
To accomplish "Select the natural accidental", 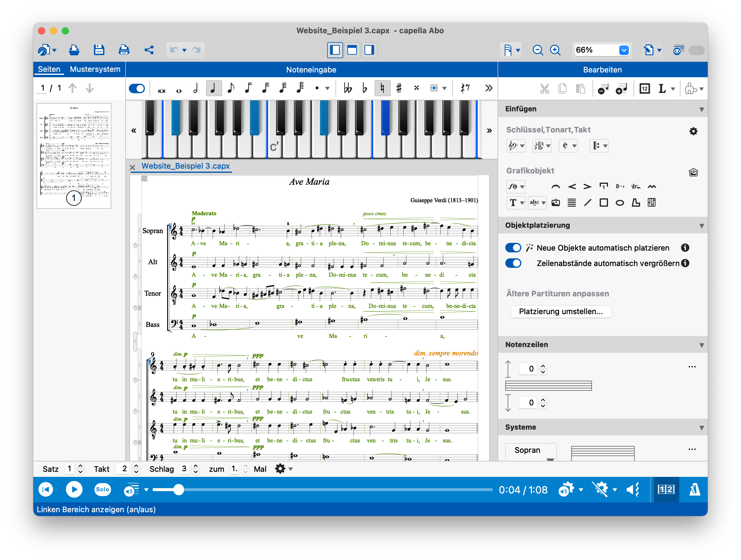I will (x=382, y=88).
